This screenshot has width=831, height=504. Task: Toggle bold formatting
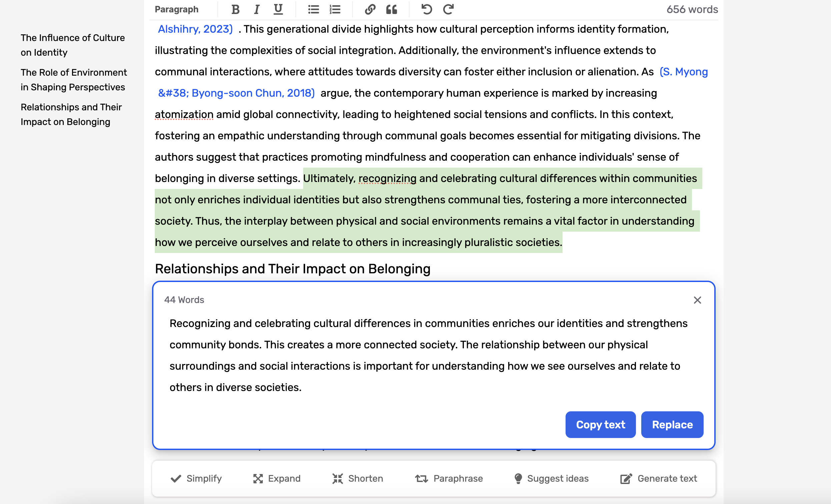(x=235, y=9)
